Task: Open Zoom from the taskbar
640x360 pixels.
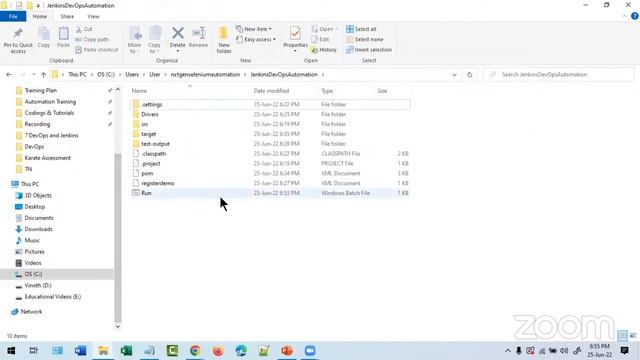Action: click(310, 351)
